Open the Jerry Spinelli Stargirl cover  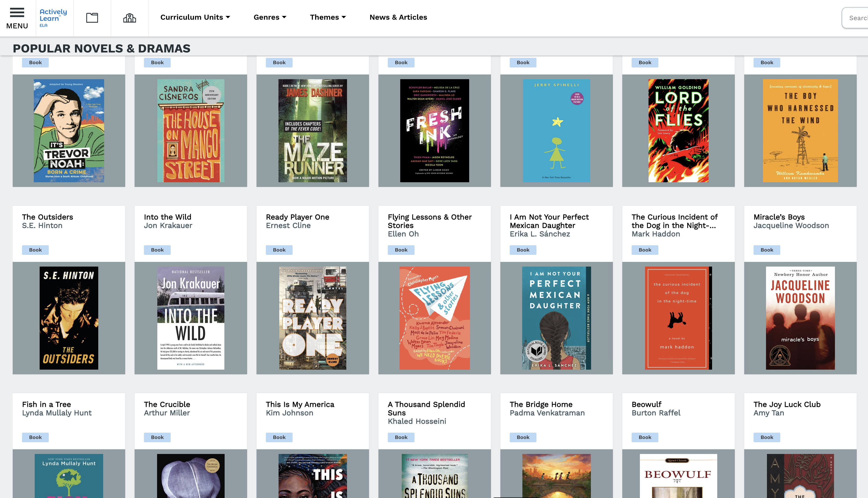[556, 131]
